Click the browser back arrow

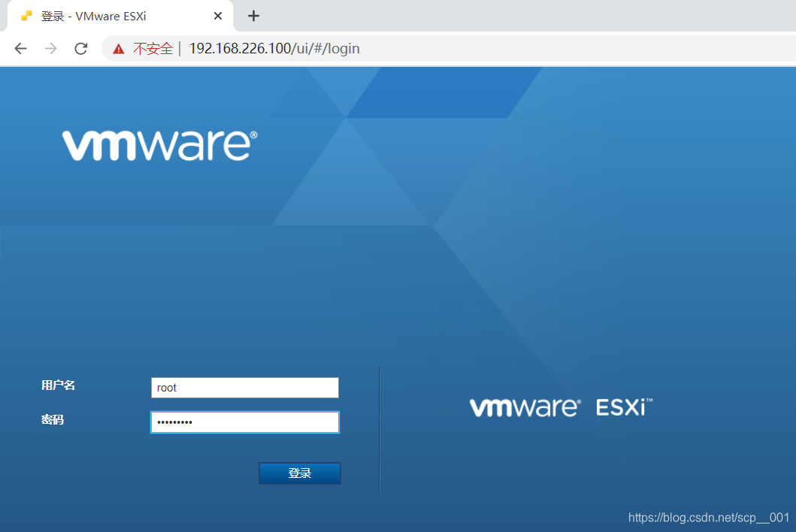(x=21, y=49)
